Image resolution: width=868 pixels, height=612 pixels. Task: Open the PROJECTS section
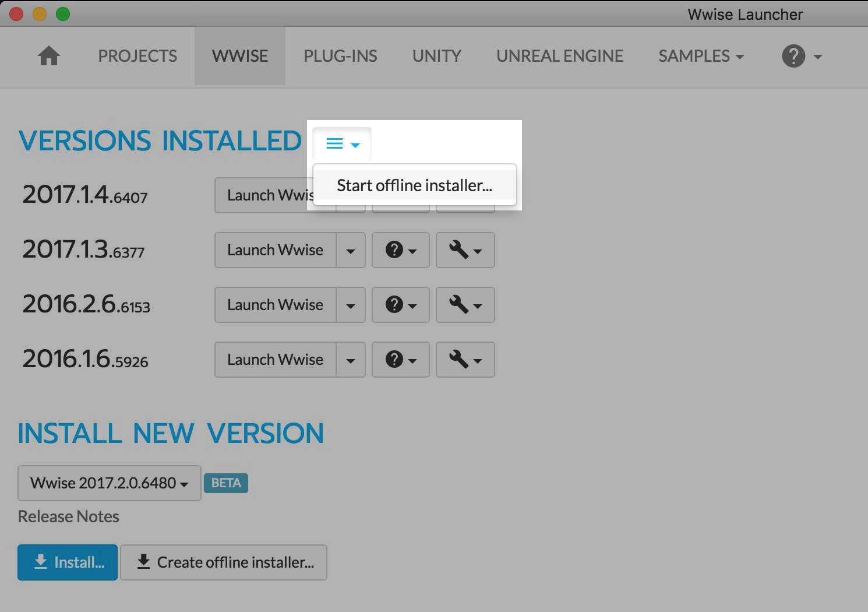tap(137, 56)
